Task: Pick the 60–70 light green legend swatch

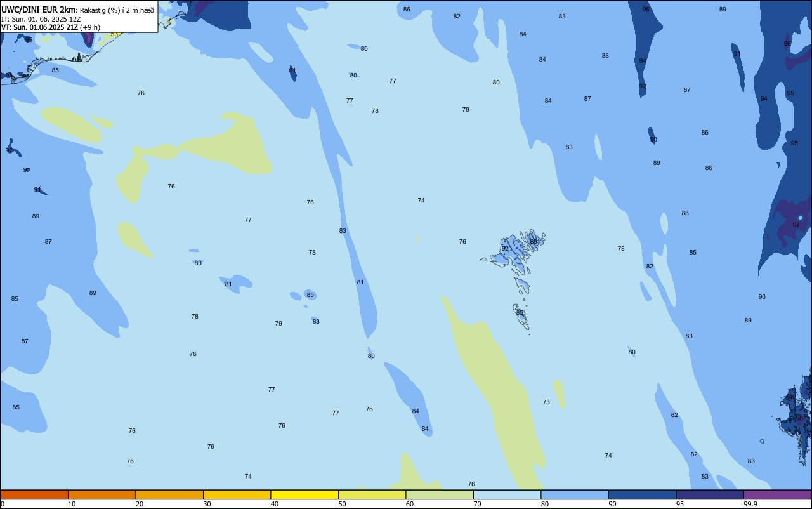Action: pos(440,494)
